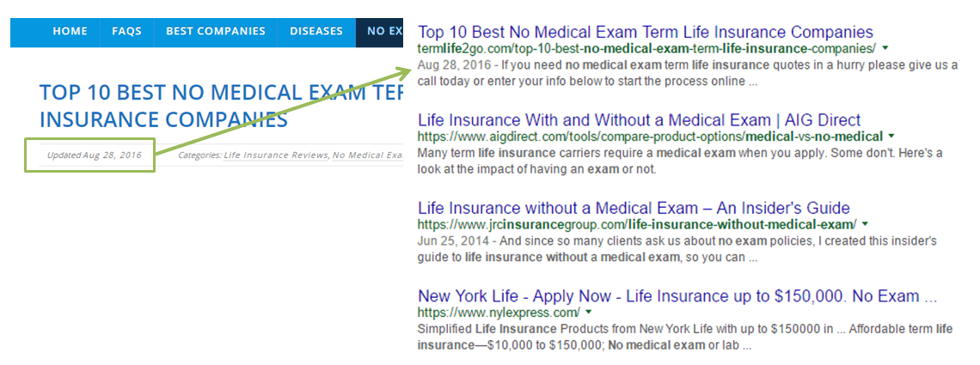Click the Updated Aug 28, 2016 date text
The width and height of the screenshot is (980, 365).
pyautogui.click(x=95, y=155)
